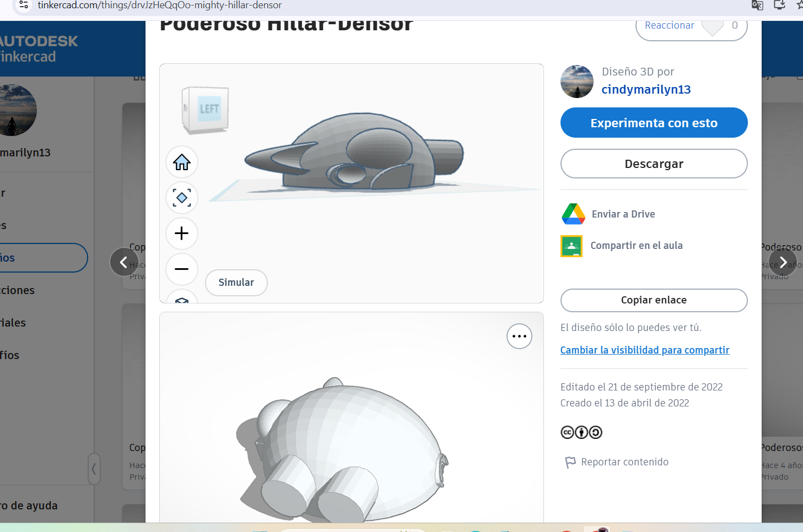The width and height of the screenshot is (803, 532).
Task: Collapse the left sidebar chevron
Action: [94, 469]
